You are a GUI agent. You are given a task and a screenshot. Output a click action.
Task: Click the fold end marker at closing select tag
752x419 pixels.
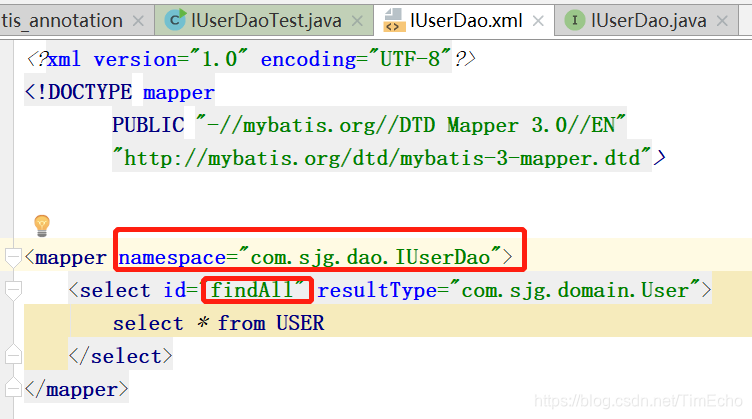pyautogui.click(x=13, y=355)
